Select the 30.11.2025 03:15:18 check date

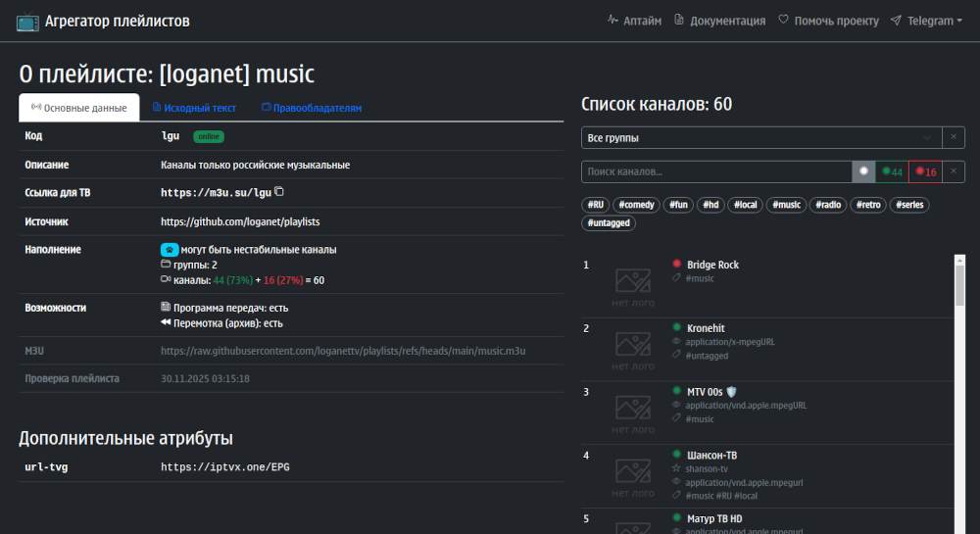click(x=205, y=378)
